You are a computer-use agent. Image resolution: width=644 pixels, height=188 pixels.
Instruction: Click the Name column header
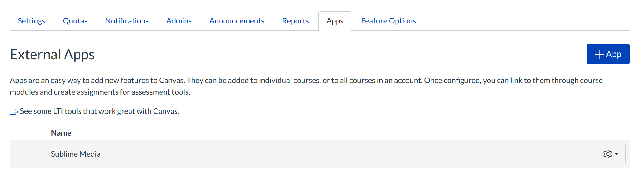pos(61,133)
